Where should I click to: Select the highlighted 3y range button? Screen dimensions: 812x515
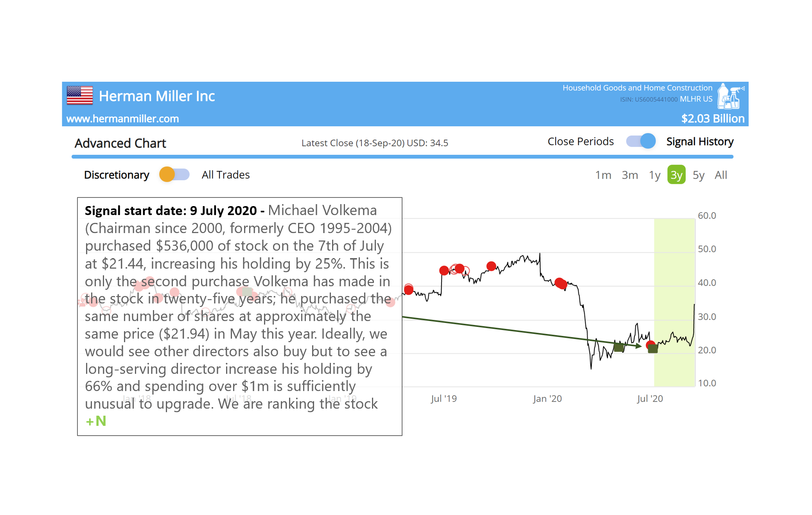676,175
